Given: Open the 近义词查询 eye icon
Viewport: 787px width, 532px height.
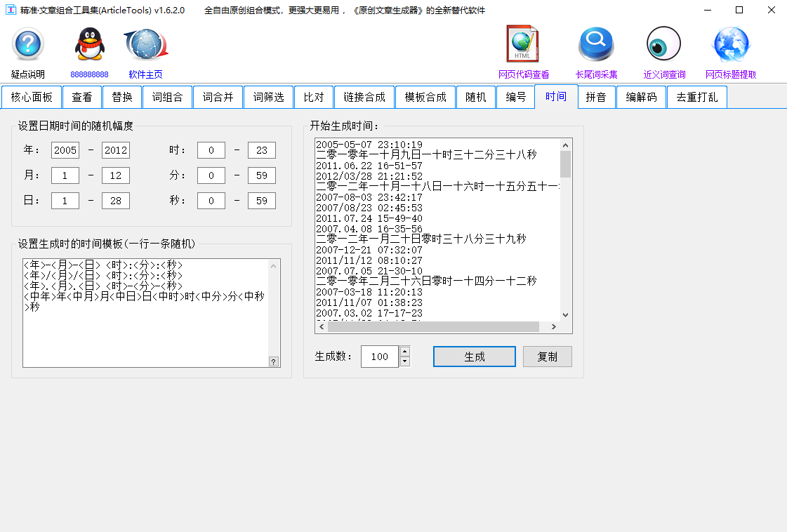Looking at the screenshot, I should [662, 44].
